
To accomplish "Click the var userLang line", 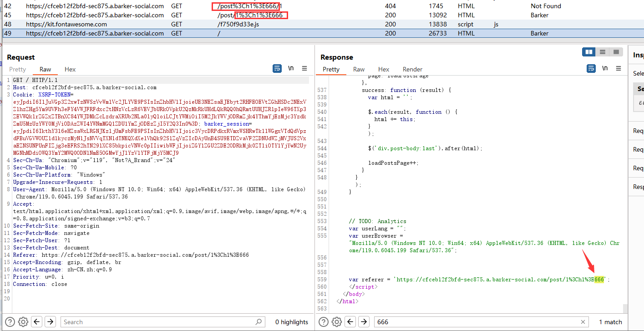I will coord(377,229).
